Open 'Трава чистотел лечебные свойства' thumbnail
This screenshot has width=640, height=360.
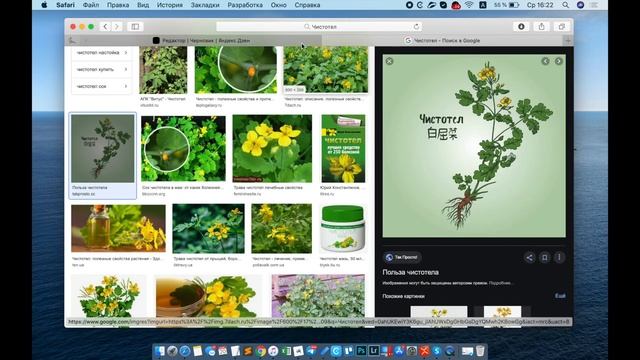(272, 149)
